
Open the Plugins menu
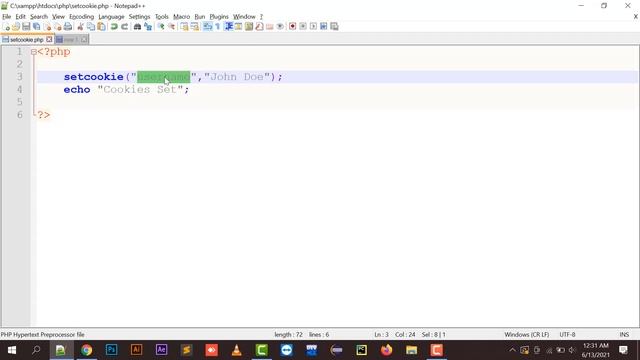click(x=219, y=17)
